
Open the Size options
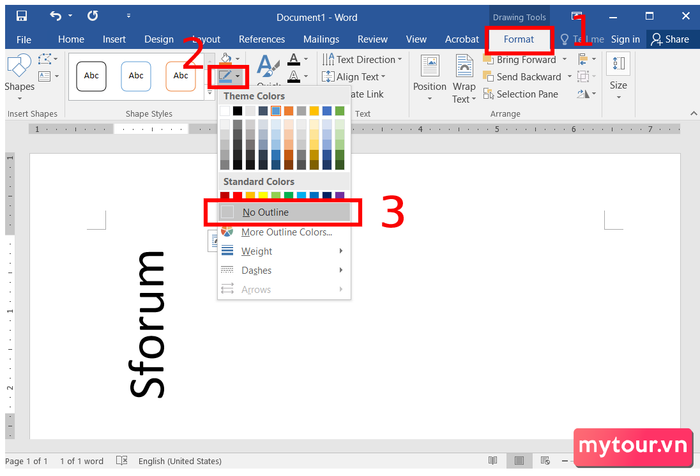(618, 77)
